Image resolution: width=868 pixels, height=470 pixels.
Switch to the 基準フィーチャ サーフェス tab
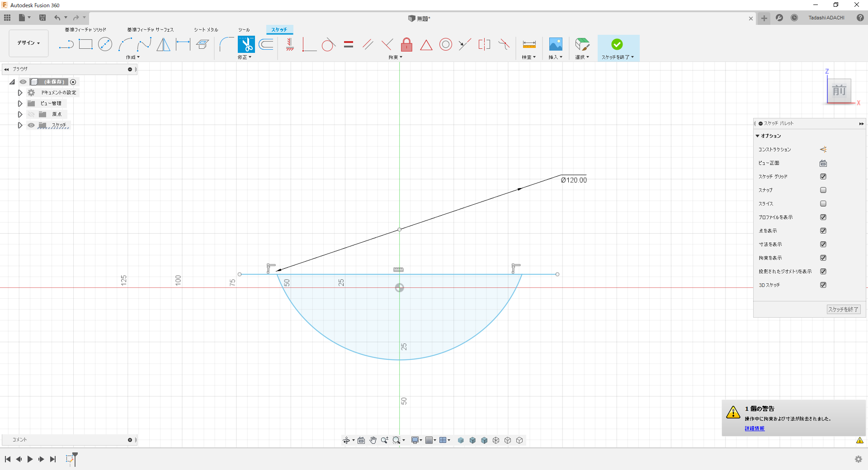click(x=151, y=30)
